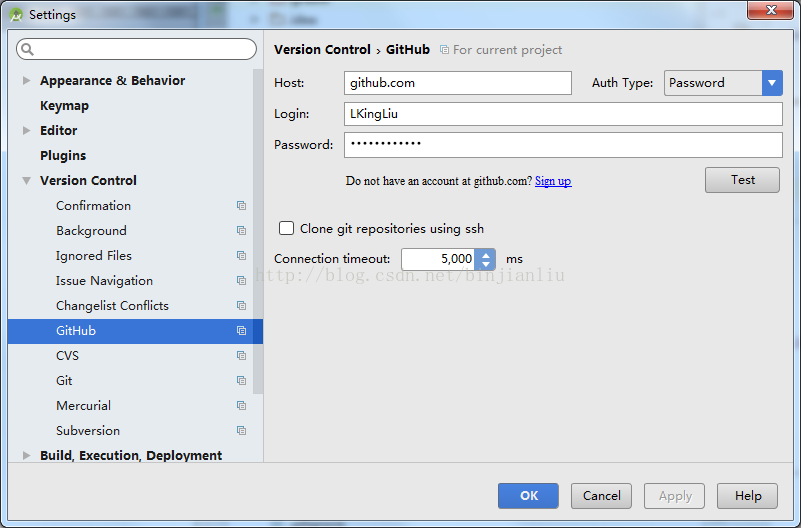Click project-level icon beside Background

click(242, 230)
